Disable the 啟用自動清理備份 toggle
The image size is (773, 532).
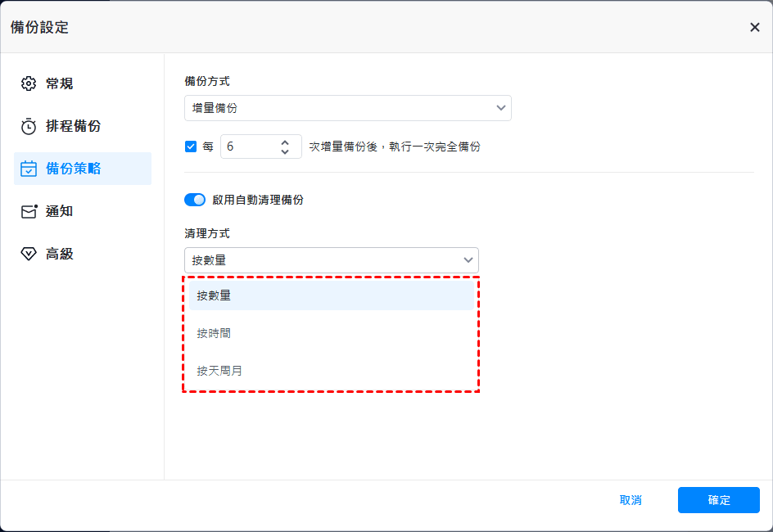coord(195,200)
